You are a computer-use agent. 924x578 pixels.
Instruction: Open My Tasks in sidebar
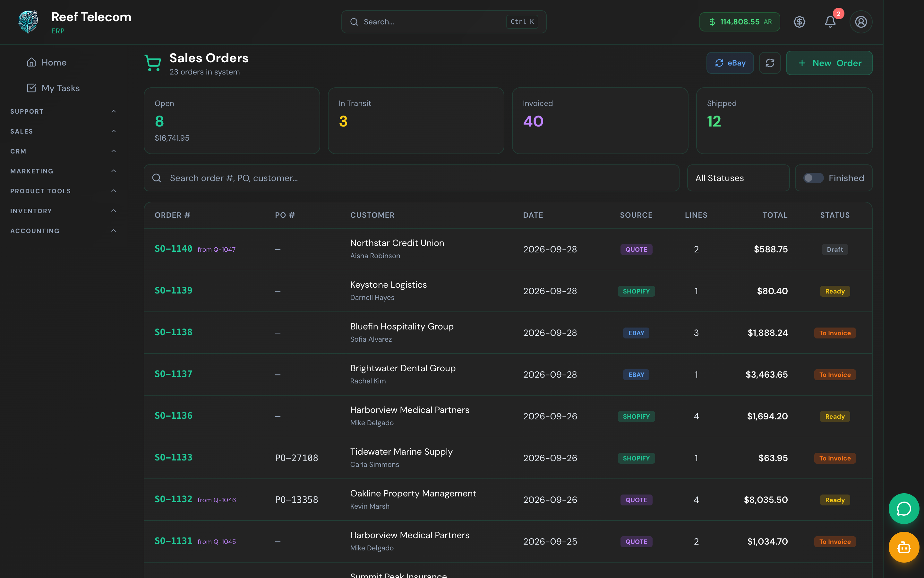click(60, 88)
